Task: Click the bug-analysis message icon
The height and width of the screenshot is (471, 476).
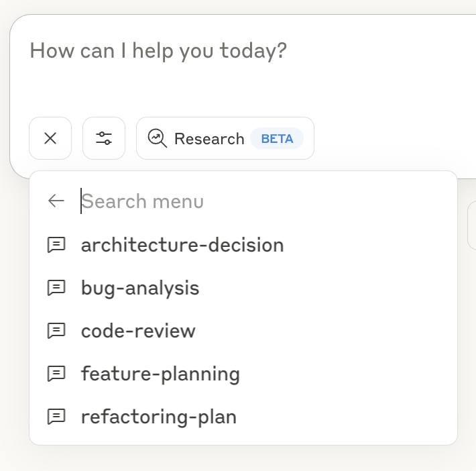Action: click(56, 288)
